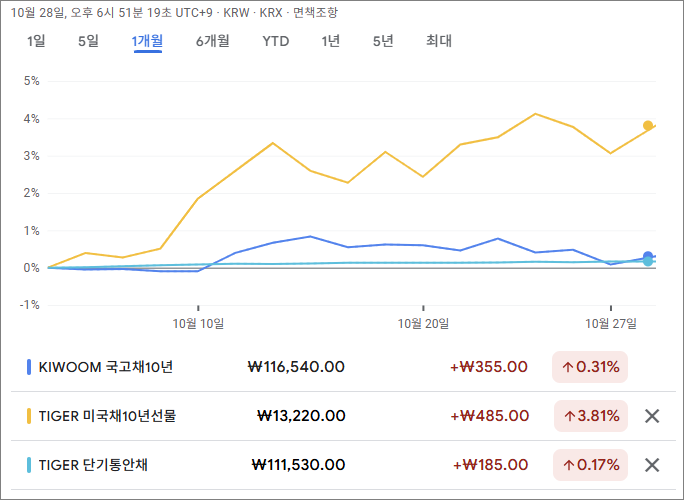This screenshot has width=684, height=500.
Task: Click the 0% y-axis label
Action: [31, 268]
